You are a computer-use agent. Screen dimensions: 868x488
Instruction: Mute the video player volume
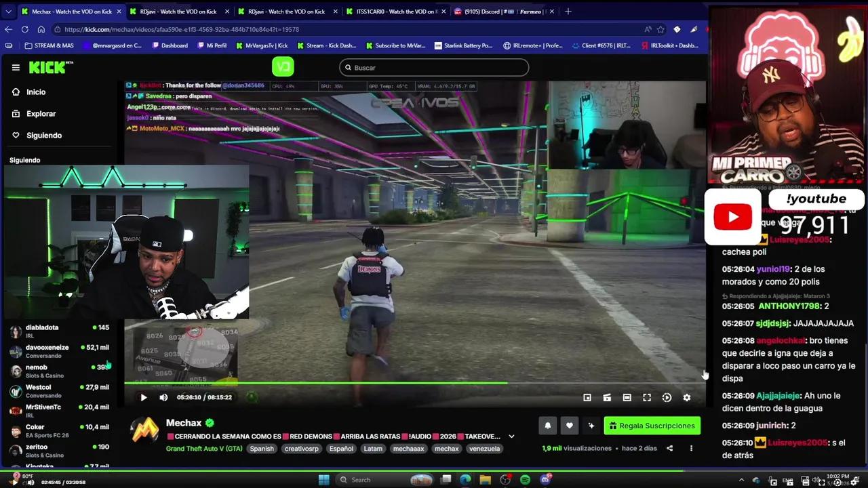[x=163, y=398]
